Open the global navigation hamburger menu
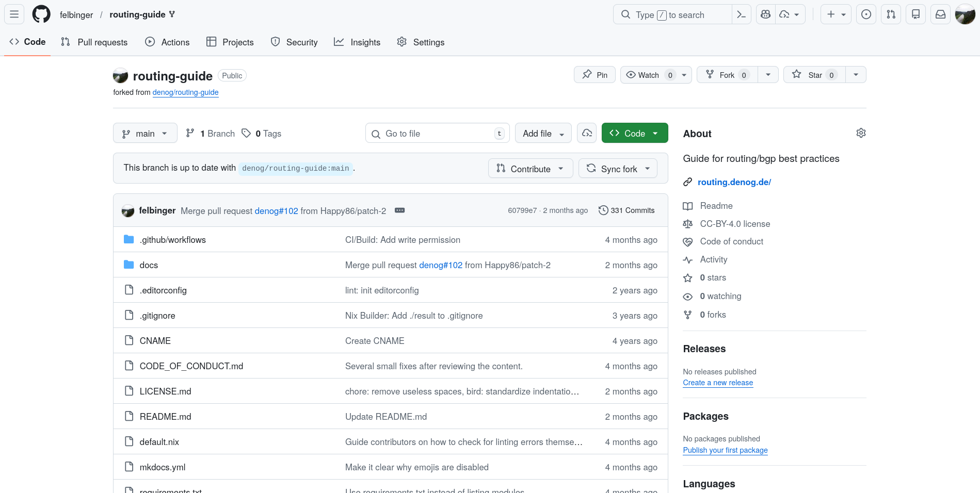980x493 pixels. coord(14,14)
